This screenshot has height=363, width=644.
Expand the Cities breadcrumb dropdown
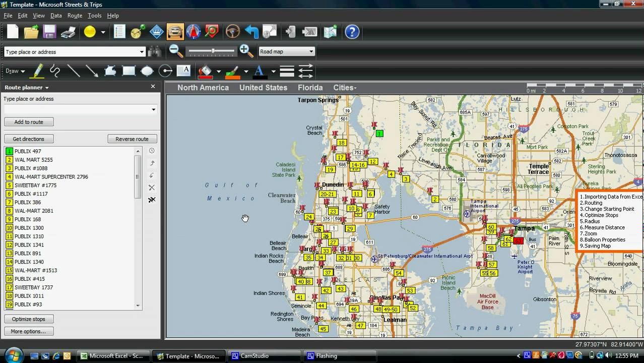tap(345, 88)
